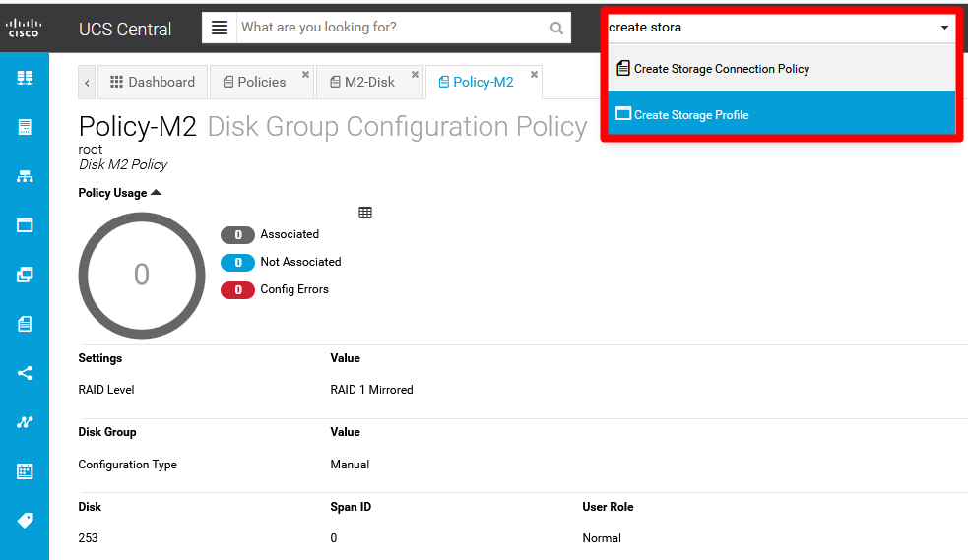The height and width of the screenshot is (560, 968).
Task: Open the tag sidebar icon
Action: coord(25,521)
